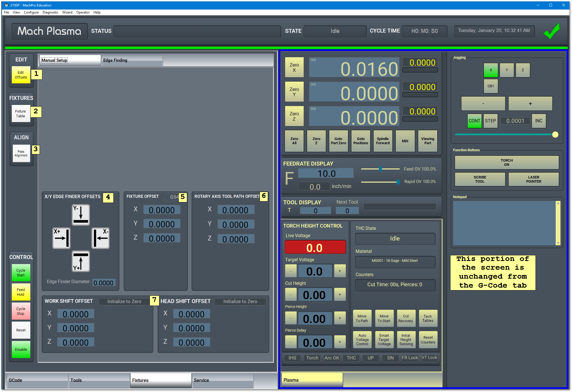Click the X- edge finder arrow icon
This screenshot has width=572, height=392.
point(100,238)
